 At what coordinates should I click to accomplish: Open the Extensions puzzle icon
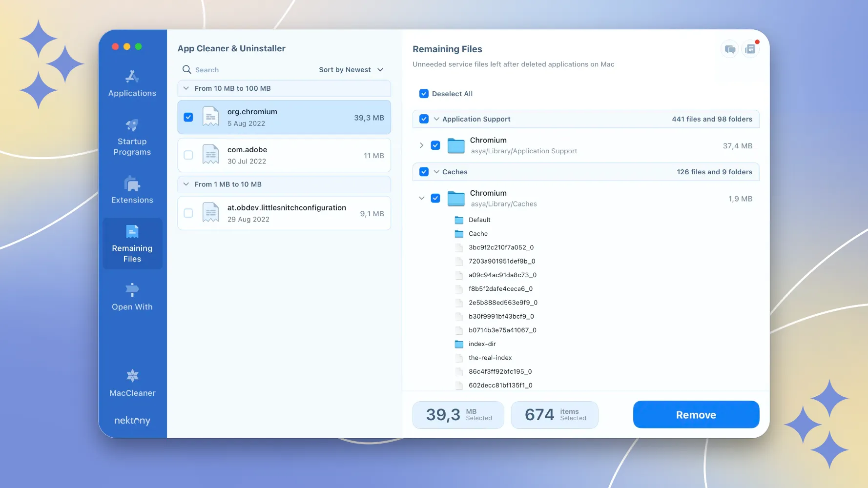click(x=132, y=184)
